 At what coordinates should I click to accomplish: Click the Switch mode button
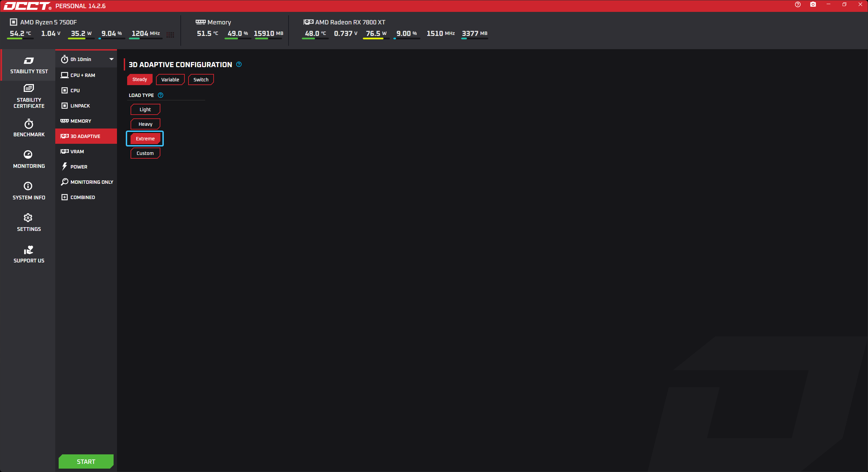[x=201, y=80]
